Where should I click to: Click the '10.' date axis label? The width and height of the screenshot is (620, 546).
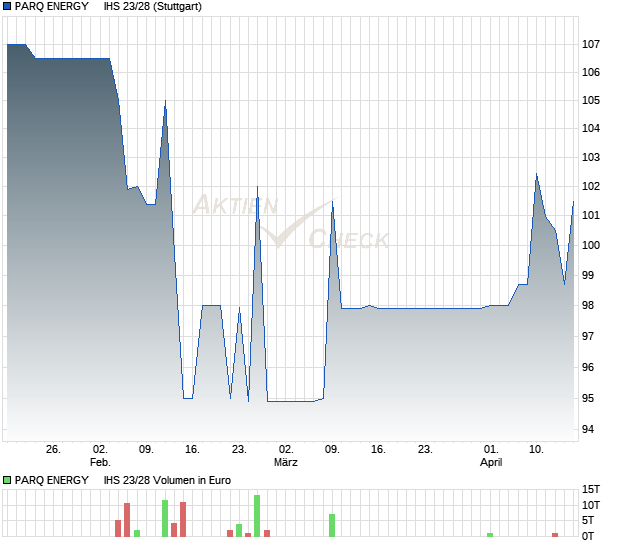coord(536,450)
